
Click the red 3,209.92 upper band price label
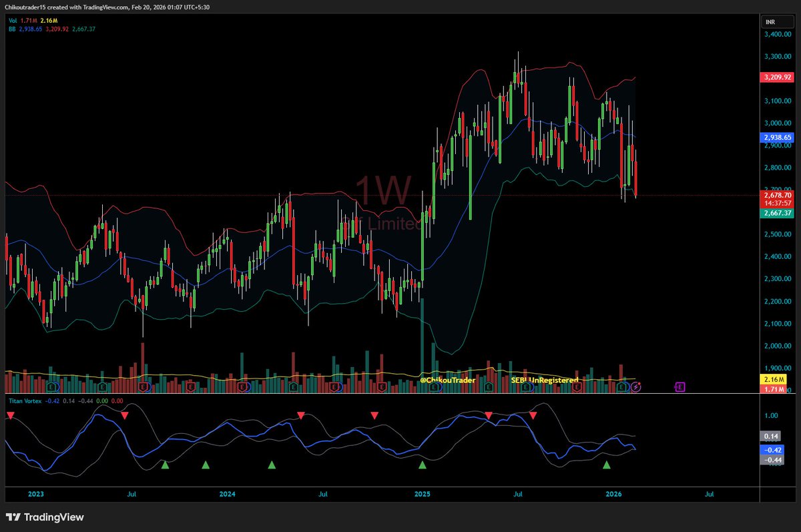click(x=777, y=77)
